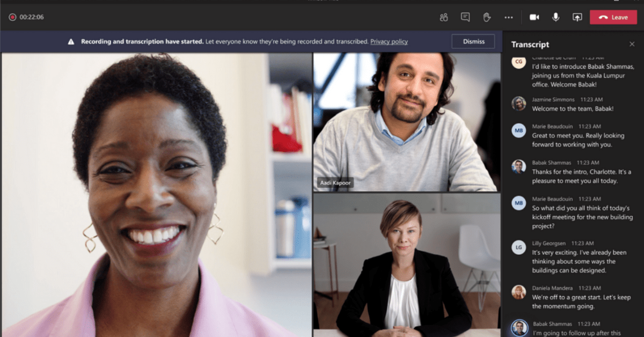Show the participants list
The height and width of the screenshot is (337, 644).
[444, 17]
